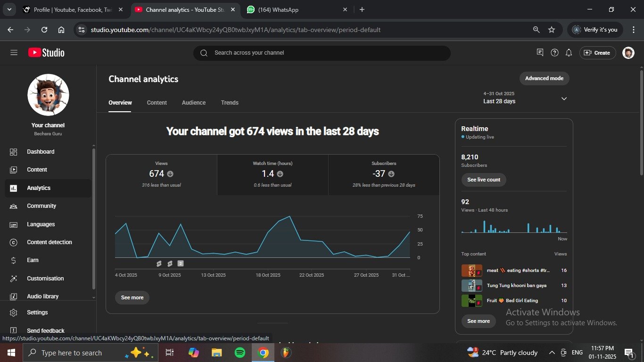
Task: Select the Watch time (hours) metric card
Action: [272, 174]
